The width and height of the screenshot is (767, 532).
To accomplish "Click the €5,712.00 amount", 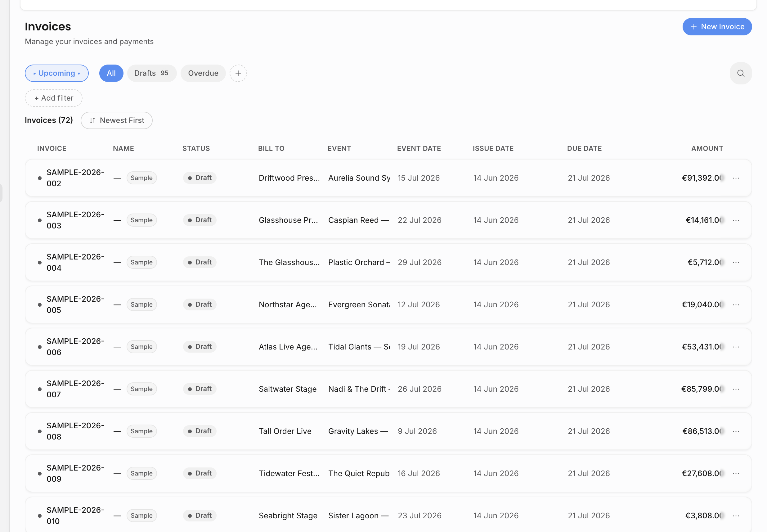I will pyautogui.click(x=705, y=263).
